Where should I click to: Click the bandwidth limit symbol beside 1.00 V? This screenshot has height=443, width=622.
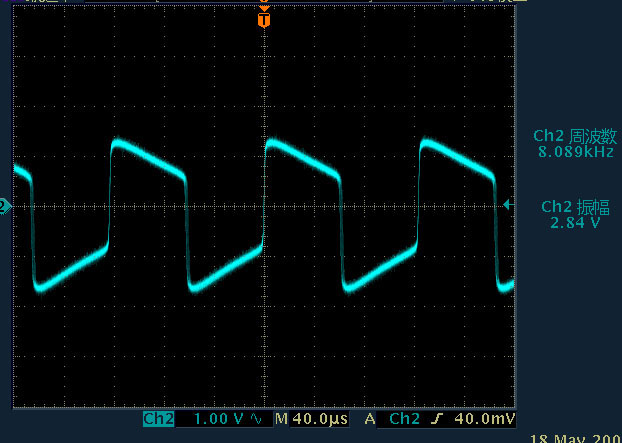[255, 419]
